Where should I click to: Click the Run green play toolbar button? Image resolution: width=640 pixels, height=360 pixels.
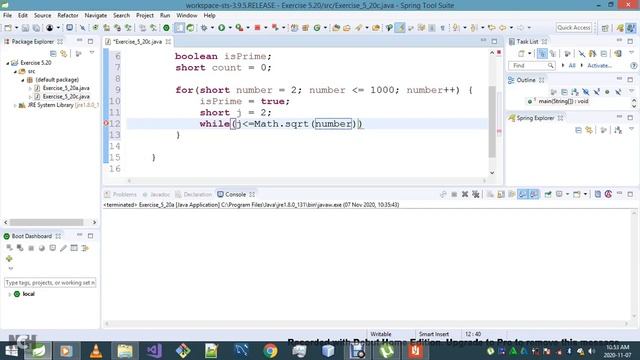(x=222, y=28)
